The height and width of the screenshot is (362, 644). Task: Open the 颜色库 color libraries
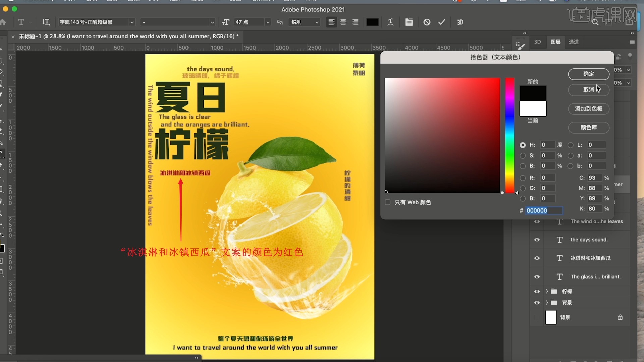(588, 128)
